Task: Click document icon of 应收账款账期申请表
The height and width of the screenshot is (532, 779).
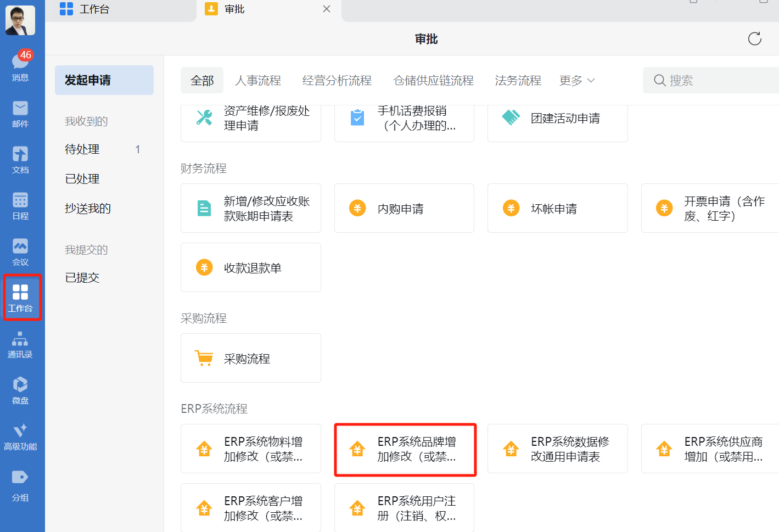Action: [x=204, y=208]
